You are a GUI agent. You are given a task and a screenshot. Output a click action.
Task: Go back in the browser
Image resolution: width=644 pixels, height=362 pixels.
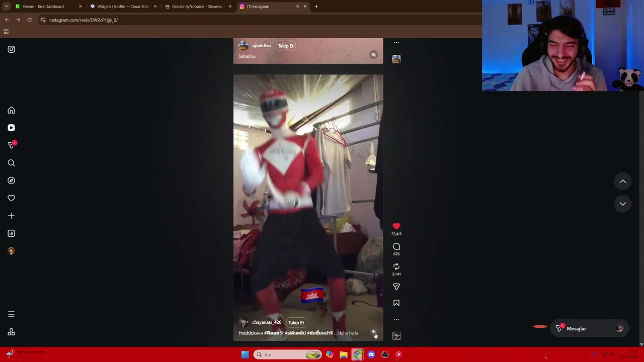click(x=7, y=20)
